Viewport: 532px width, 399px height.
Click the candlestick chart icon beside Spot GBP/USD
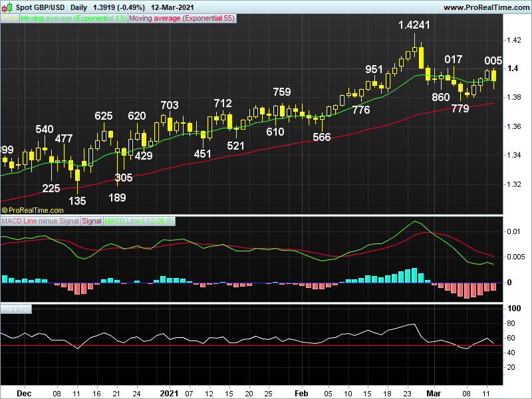pyautogui.click(x=8, y=7)
